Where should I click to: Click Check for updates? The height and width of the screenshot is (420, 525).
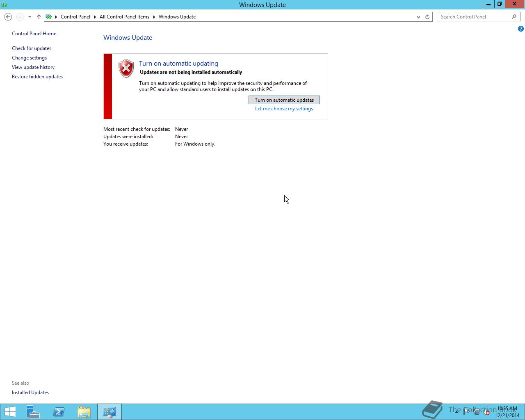32,48
